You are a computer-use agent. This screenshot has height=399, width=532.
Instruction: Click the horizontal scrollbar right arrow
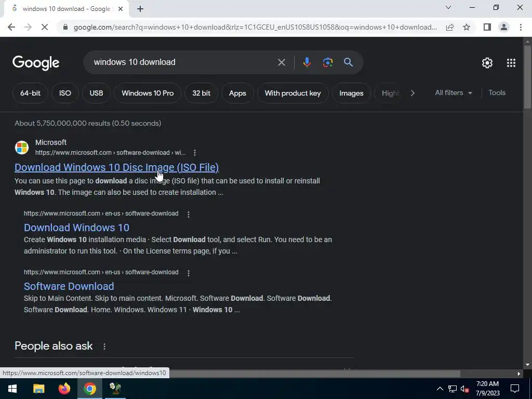pyautogui.click(x=519, y=374)
